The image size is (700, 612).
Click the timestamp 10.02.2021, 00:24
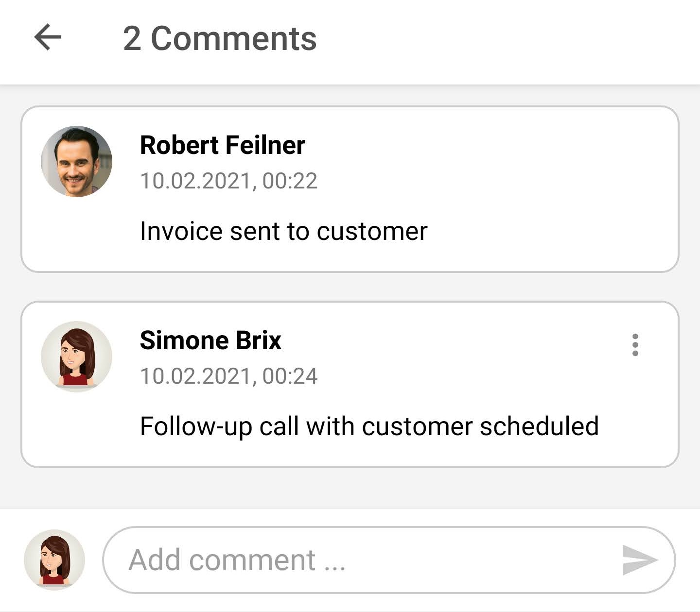pos(228,376)
